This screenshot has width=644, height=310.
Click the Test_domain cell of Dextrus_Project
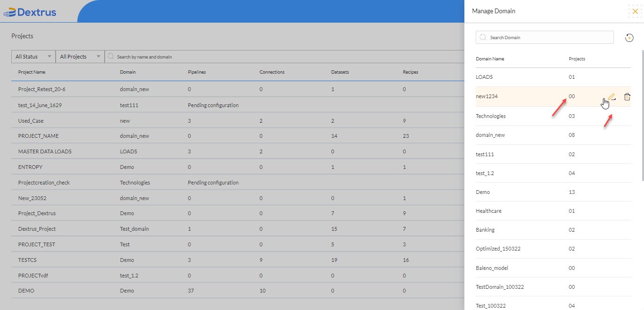click(x=134, y=229)
